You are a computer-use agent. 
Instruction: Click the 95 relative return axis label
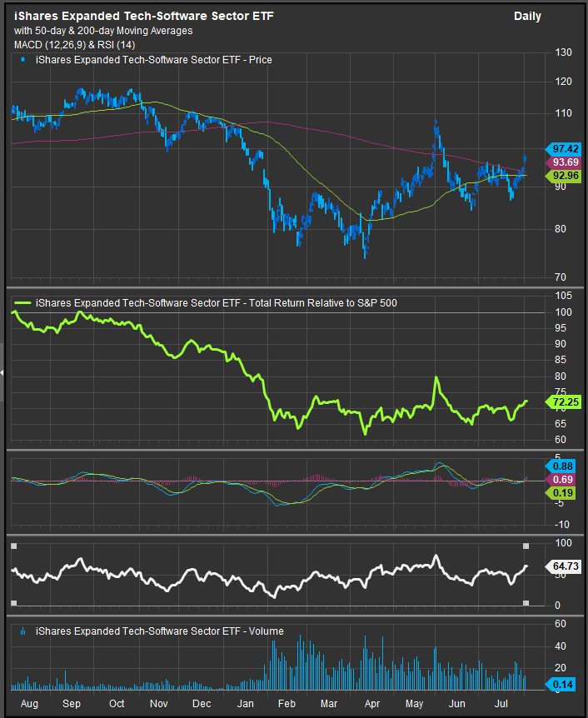point(561,328)
